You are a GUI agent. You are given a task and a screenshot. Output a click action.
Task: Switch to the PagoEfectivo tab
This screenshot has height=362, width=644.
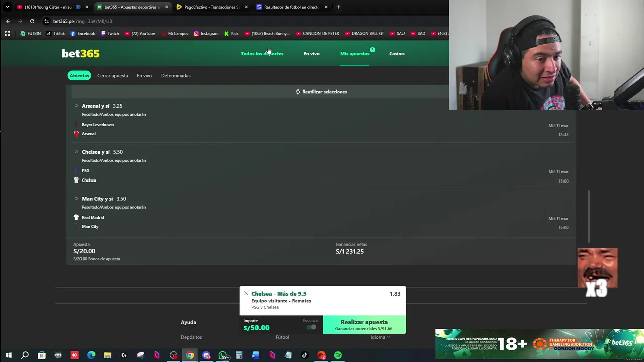click(212, 7)
